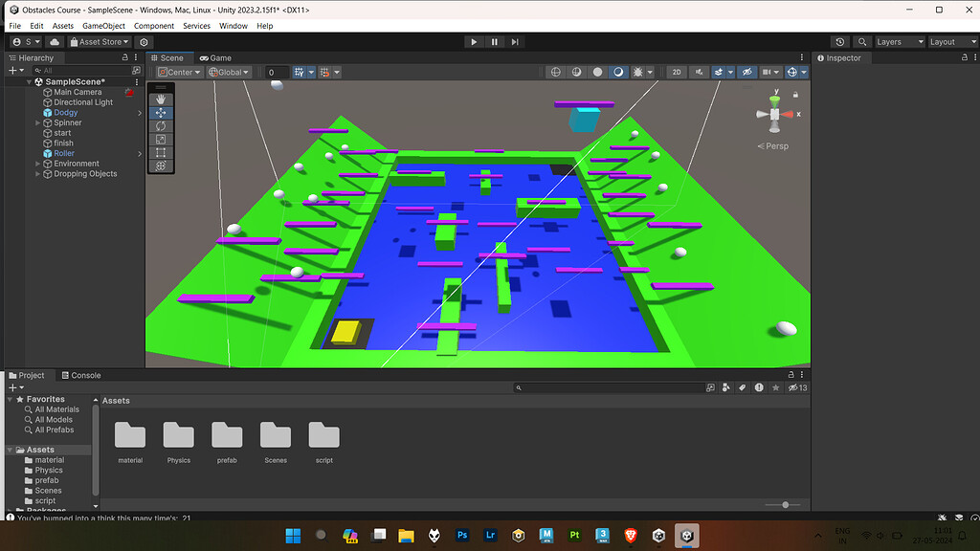Click the Step frame button

515,42
